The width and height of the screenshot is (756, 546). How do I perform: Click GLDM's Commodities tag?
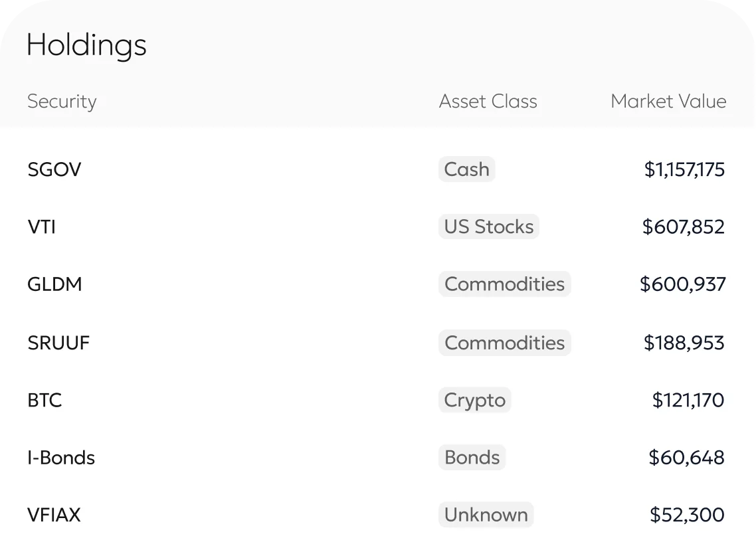504,284
